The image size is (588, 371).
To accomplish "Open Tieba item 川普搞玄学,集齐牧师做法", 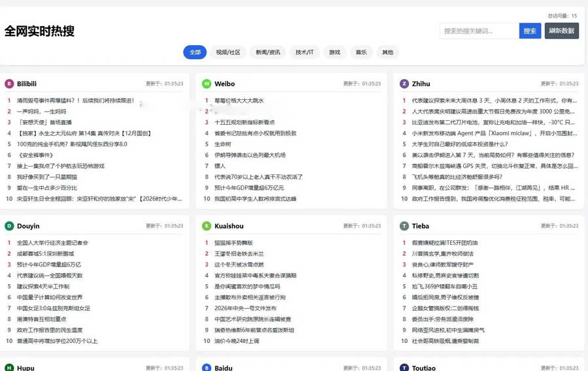I will [x=442, y=253].
